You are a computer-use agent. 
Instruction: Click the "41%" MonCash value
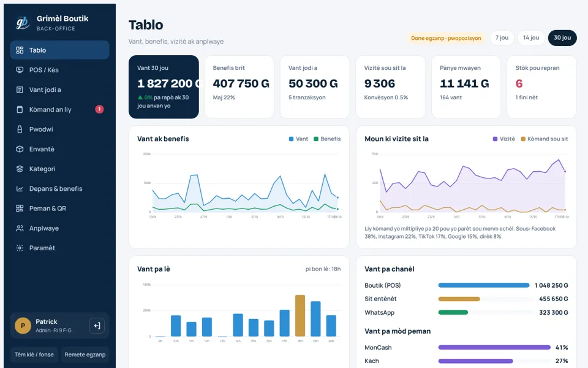pos(562,347)
